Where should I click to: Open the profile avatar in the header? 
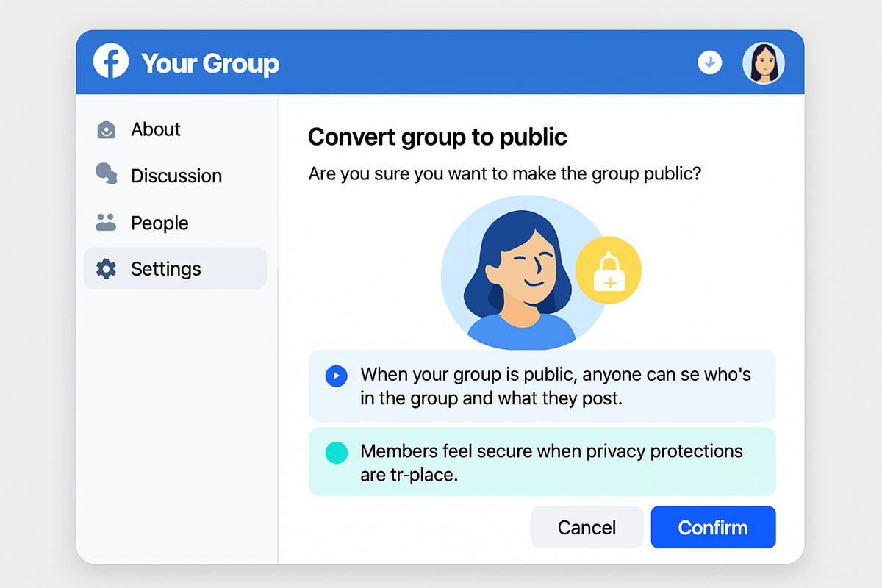click(x=764, y=62)
